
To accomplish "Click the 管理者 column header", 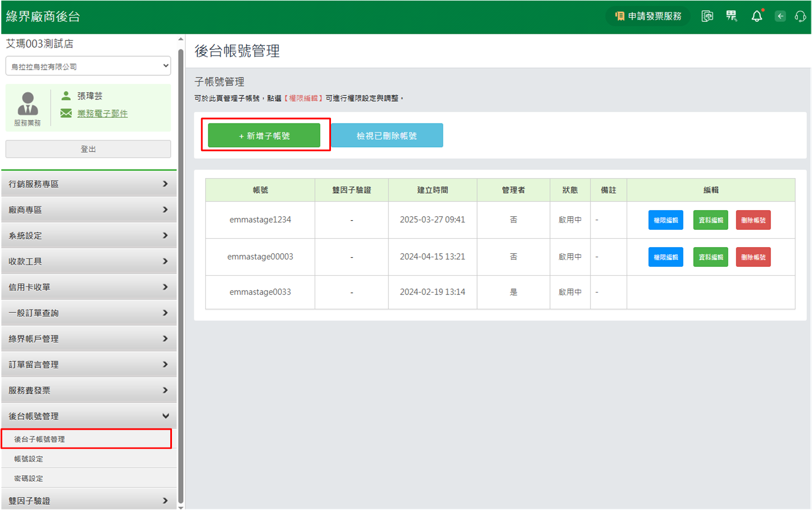I will click(x=514, y=190).
